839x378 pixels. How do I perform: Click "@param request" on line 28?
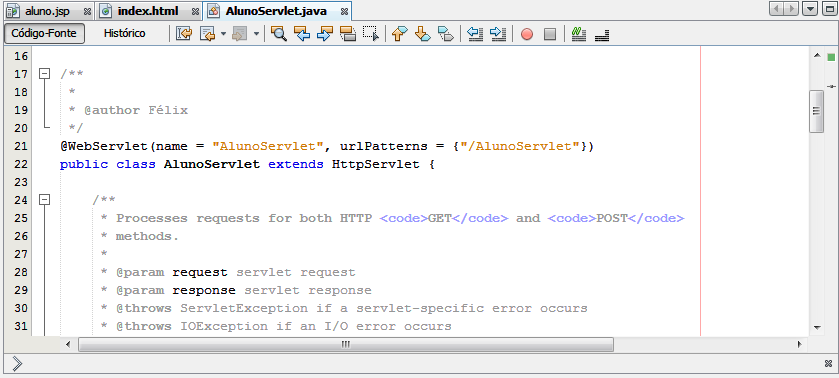[172, 272]
